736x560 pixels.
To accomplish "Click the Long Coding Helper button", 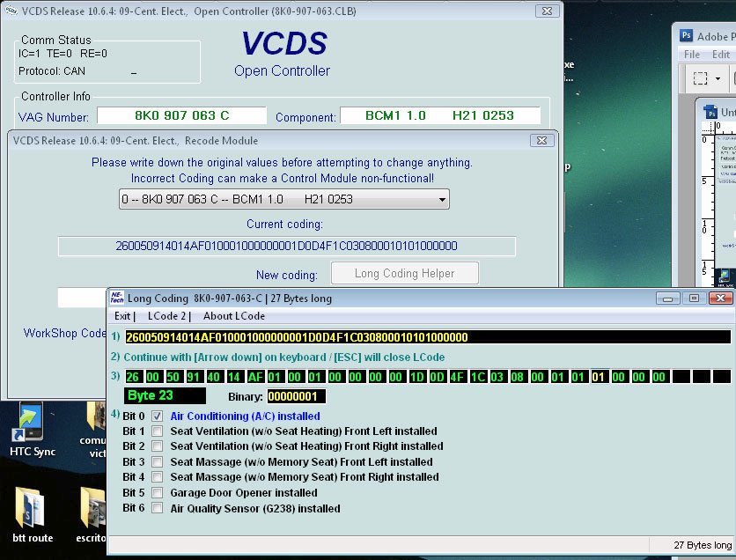I will (405, 273).
